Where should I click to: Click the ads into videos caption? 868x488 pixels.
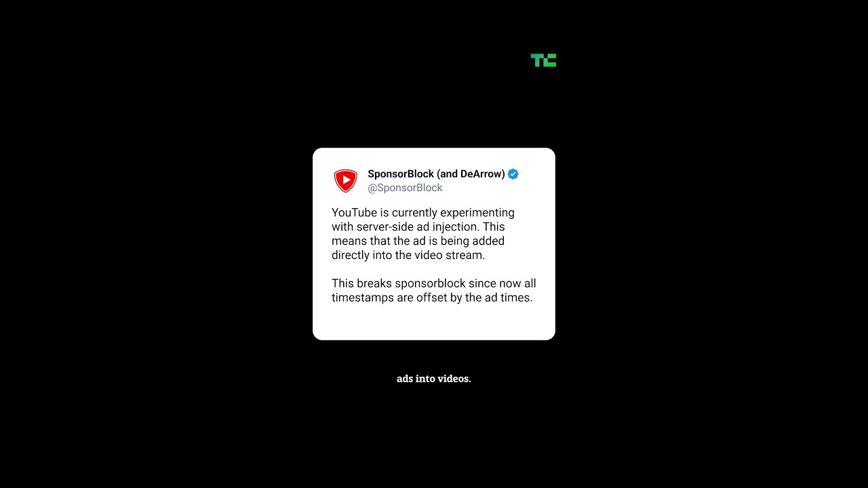(434, 379)
